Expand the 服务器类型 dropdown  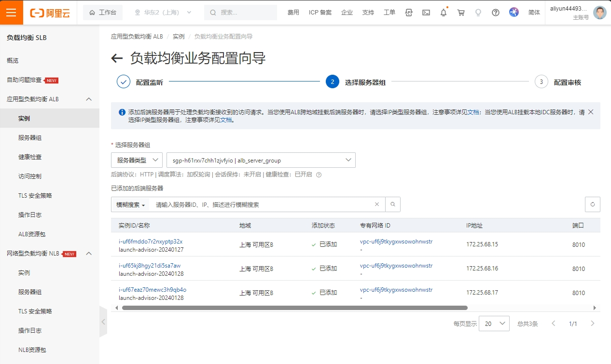click(x=137, y=160)
